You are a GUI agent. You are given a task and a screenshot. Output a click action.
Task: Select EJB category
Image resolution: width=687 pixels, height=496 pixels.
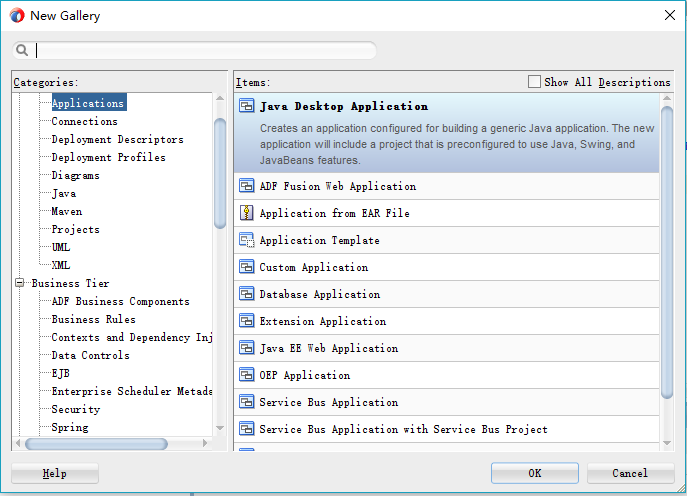point(60,373)
